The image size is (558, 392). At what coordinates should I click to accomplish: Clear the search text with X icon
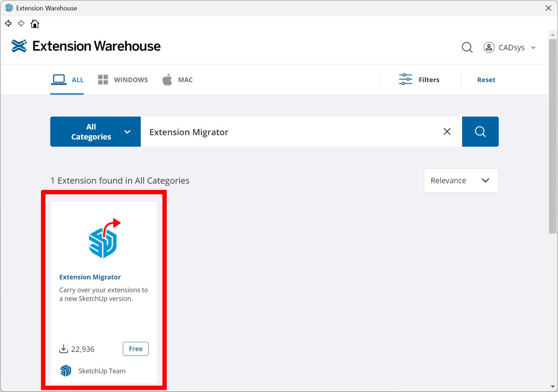pos(447,132)
